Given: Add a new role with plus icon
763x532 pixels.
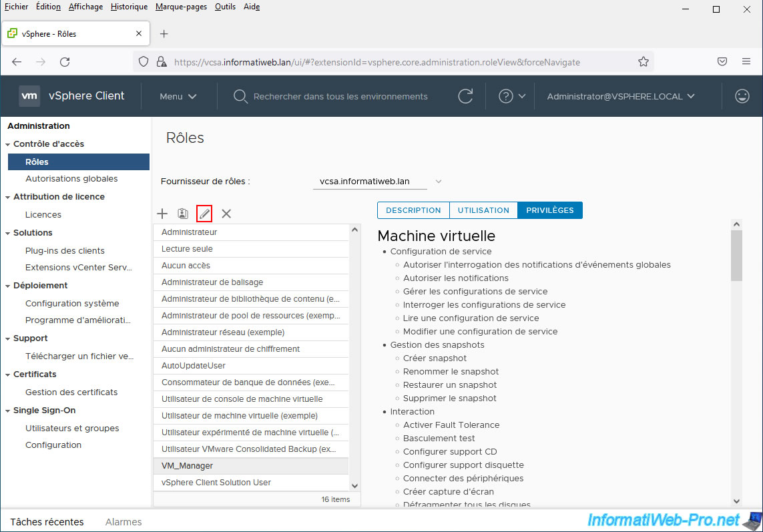Looking at the screenshot, I should (x=162, y=214).
